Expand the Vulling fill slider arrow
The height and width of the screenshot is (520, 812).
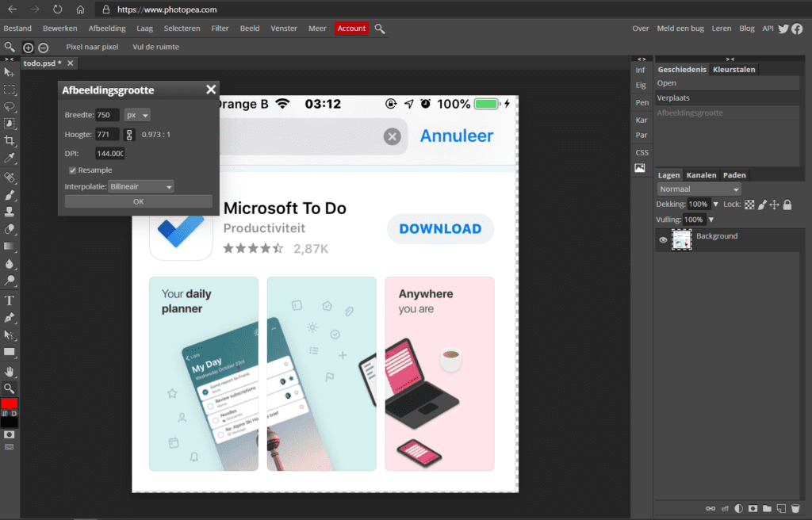(711, 220)
